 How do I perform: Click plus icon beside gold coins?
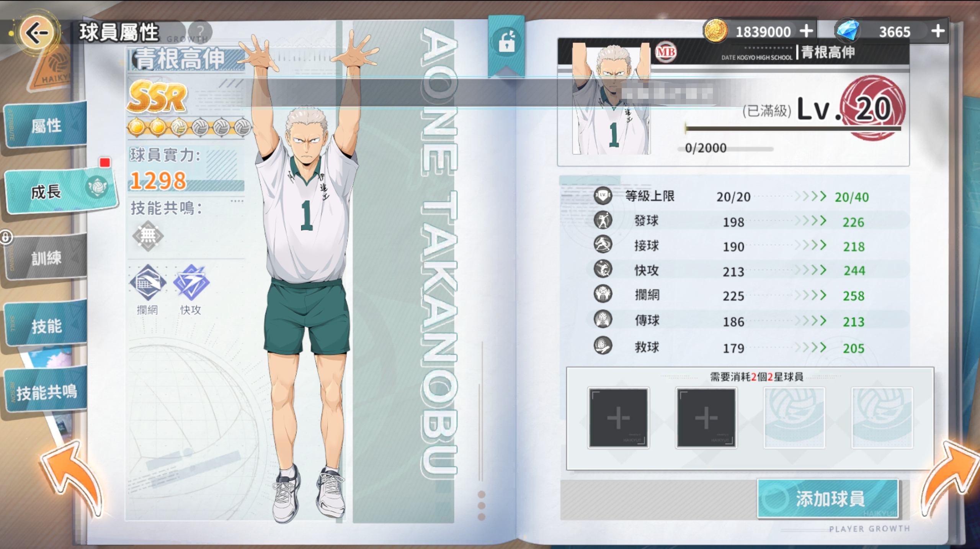(806, 31)
